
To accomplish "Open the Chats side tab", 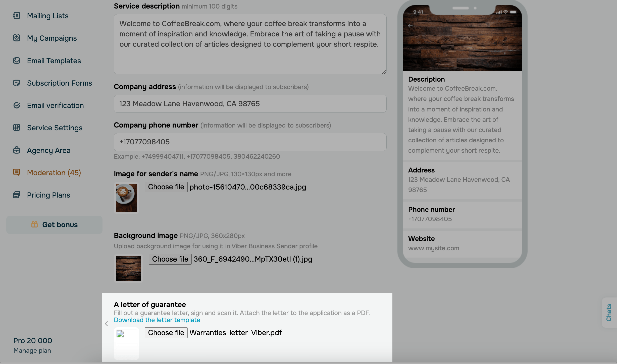I will pyautogui.click(x=609, y=313).
